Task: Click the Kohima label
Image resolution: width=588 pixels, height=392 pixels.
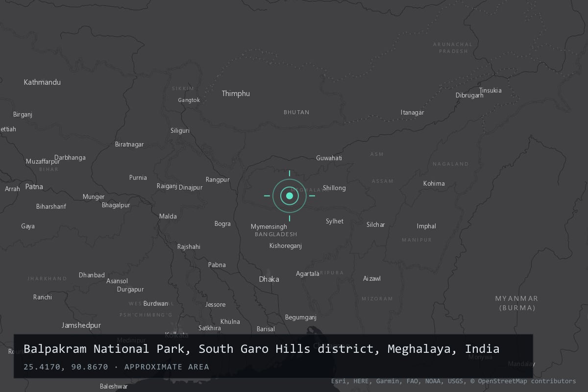Action: (x=434, y=184)
